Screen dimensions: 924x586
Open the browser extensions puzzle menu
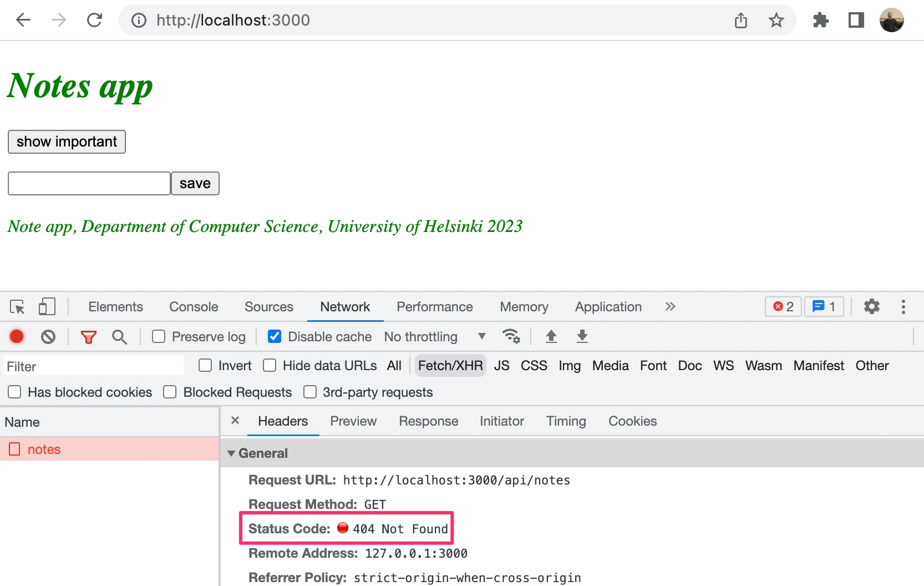[x=821, y=21]
